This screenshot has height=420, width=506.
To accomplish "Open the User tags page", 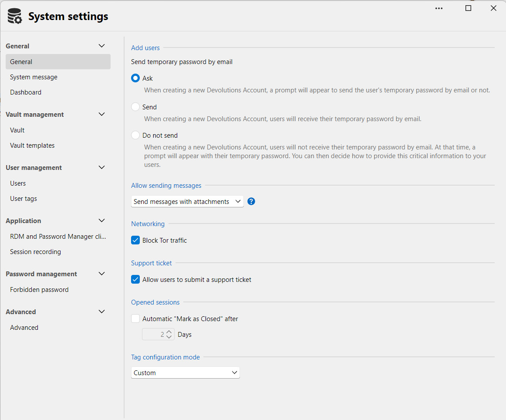I will click(23, 199).
